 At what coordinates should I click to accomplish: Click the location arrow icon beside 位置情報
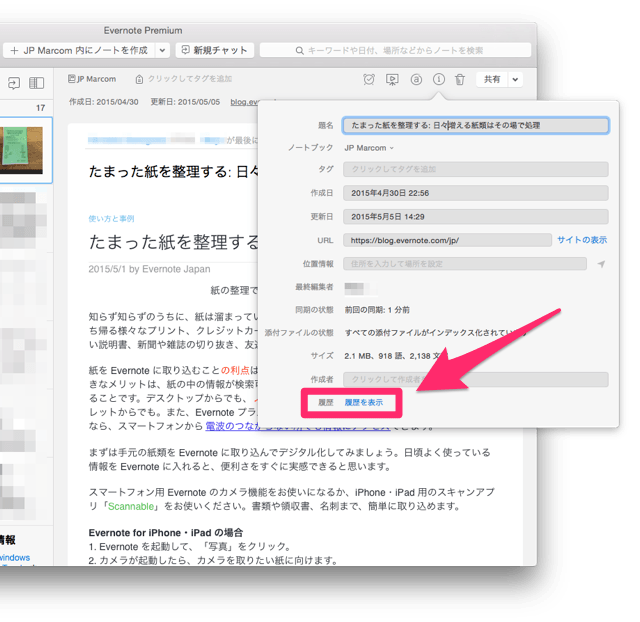coord(601,264)
